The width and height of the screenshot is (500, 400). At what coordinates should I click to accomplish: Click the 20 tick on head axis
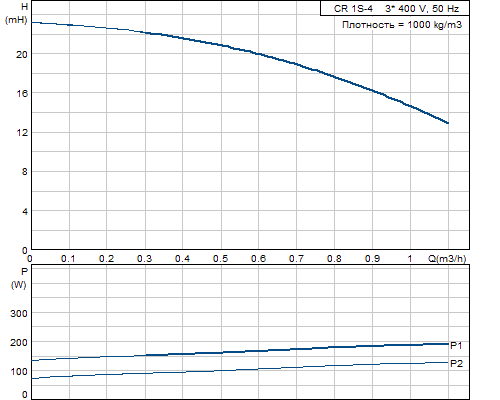click(x=22, y=54)
